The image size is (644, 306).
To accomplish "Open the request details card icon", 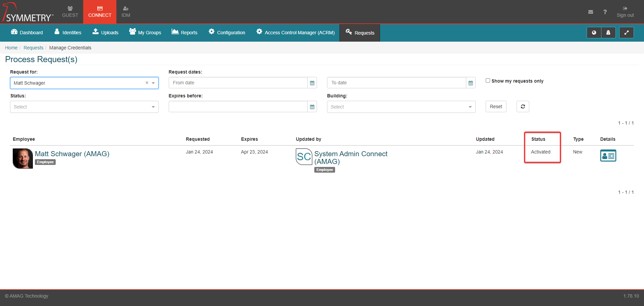I will click(x=608, y=156).
